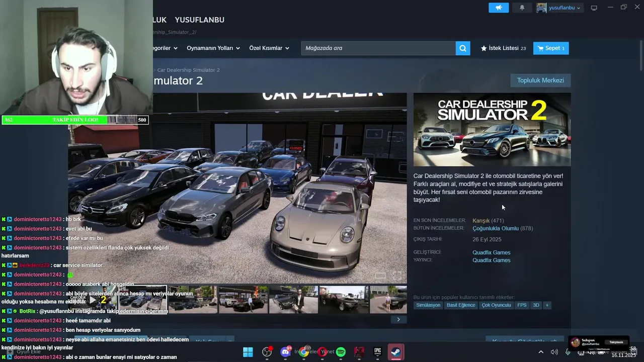This screenshot has height=362, width=644.
Task: Click the Car Dealership Simulator 2 breadcrumb
Action: click(188, 70)
